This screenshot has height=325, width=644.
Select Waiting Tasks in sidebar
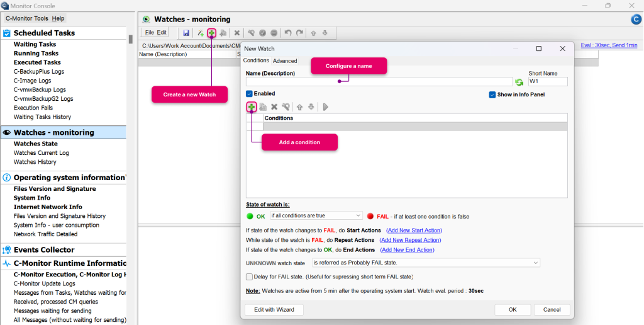(35, 45)
